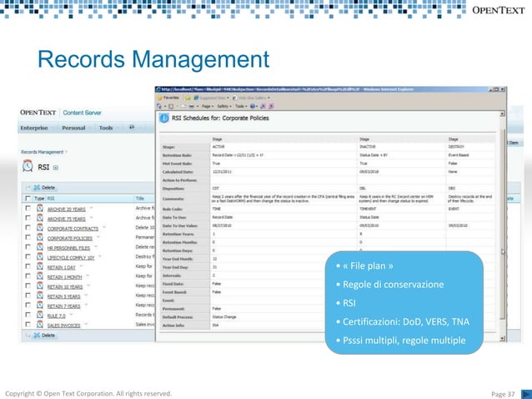532x399 pixels.
Task: Click the clock icon beside LIFECYCLE COMPLY 10Y
Action: (x=40, y=257)
